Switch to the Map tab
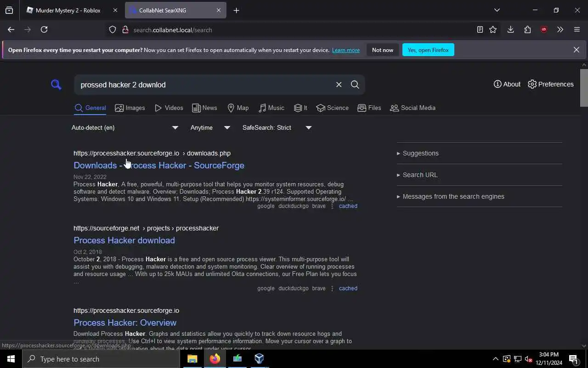Image resolution: width=588 pixels, height=368 pixels. click(238, 108)
